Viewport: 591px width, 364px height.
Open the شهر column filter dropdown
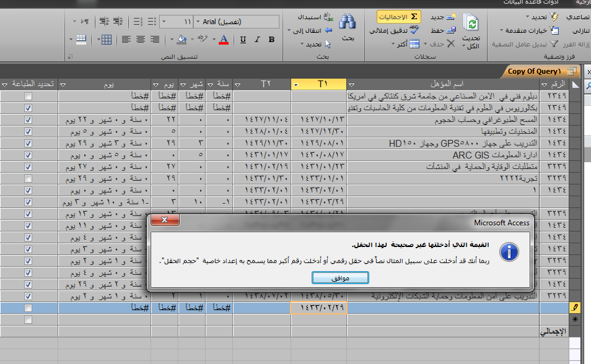[183, 85]
